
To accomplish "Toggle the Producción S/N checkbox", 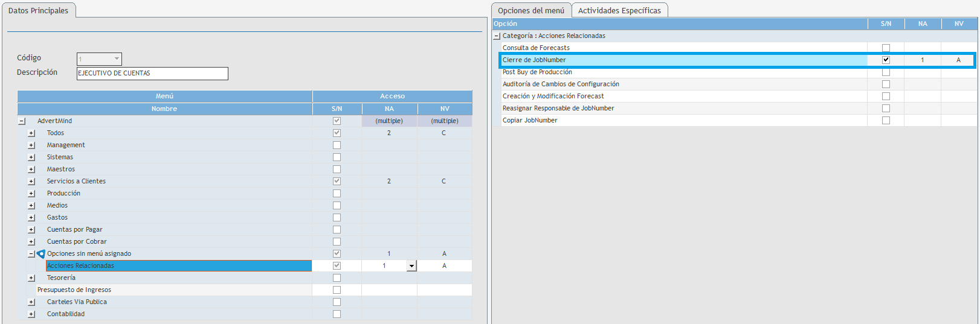I will click(337, 194).
